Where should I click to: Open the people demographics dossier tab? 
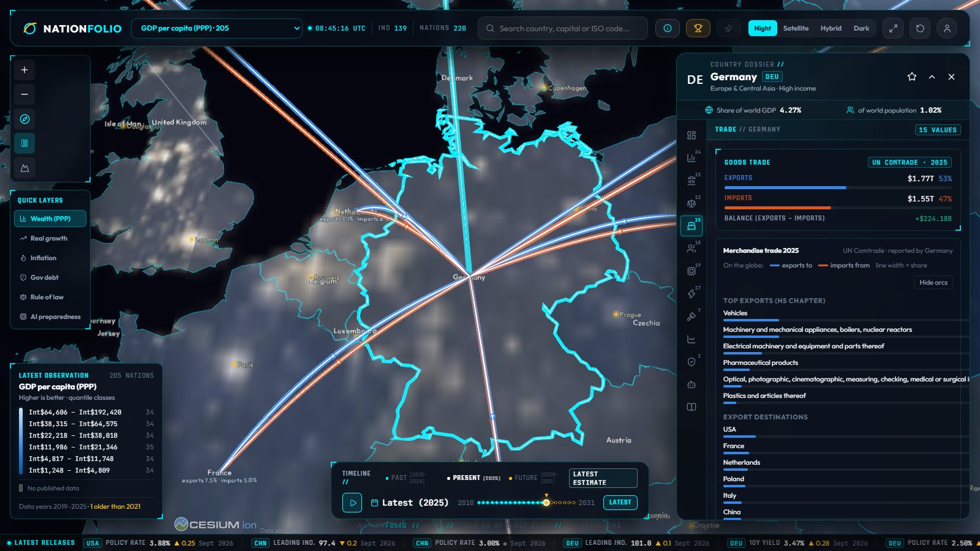click(692, 249)
